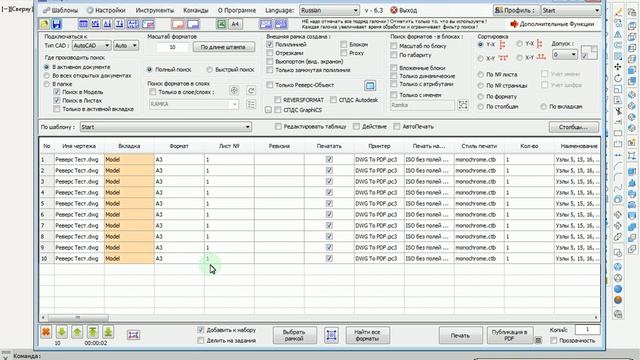Toggle Поиск в Модель checkbox

click(57, 92)
